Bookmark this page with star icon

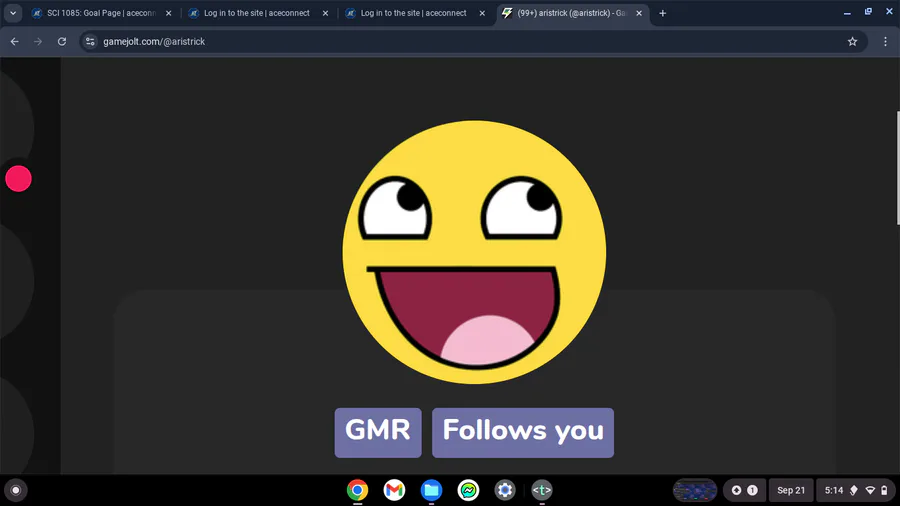point(852,41)
